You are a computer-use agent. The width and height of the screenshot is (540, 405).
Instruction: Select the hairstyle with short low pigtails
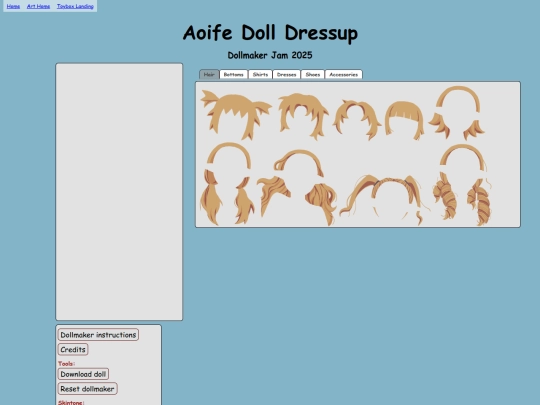click(x=457, y=113)
